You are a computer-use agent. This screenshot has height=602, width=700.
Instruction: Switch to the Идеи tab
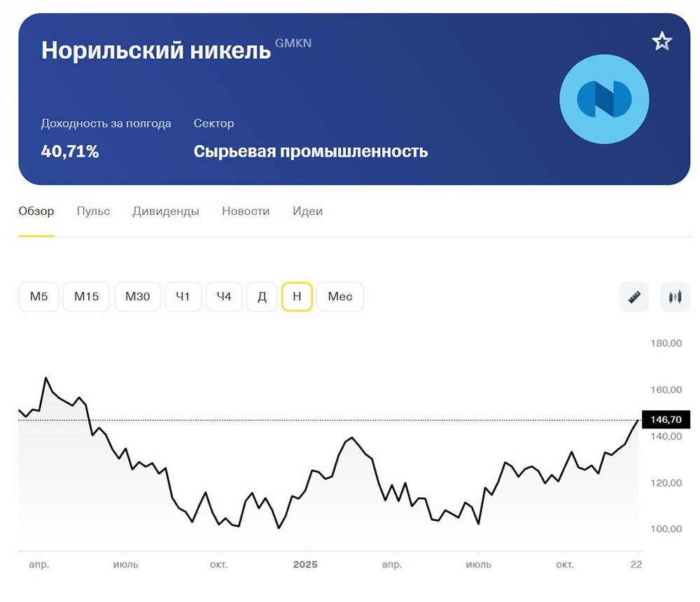pos(307,211)
